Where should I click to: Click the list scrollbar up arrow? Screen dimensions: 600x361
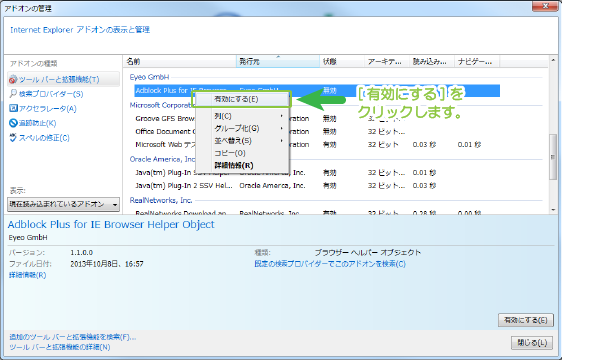553,60
